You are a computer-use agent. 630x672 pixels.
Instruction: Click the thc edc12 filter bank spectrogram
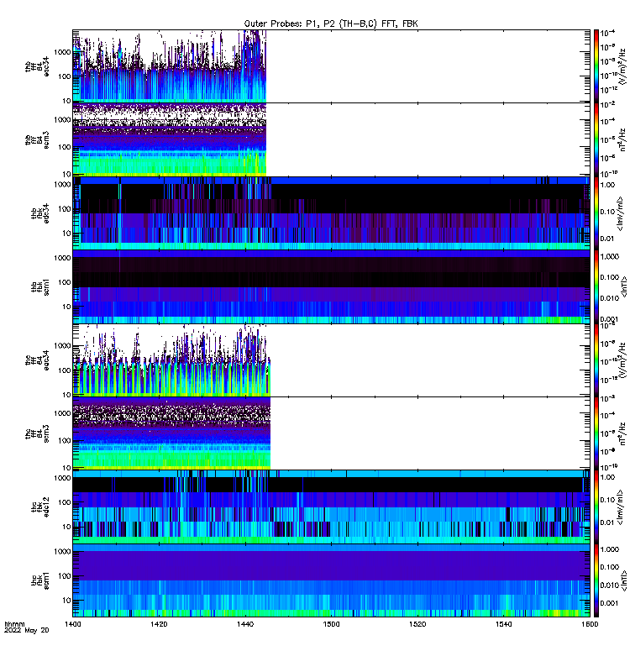pyautogui.click(x=331, y=507)
